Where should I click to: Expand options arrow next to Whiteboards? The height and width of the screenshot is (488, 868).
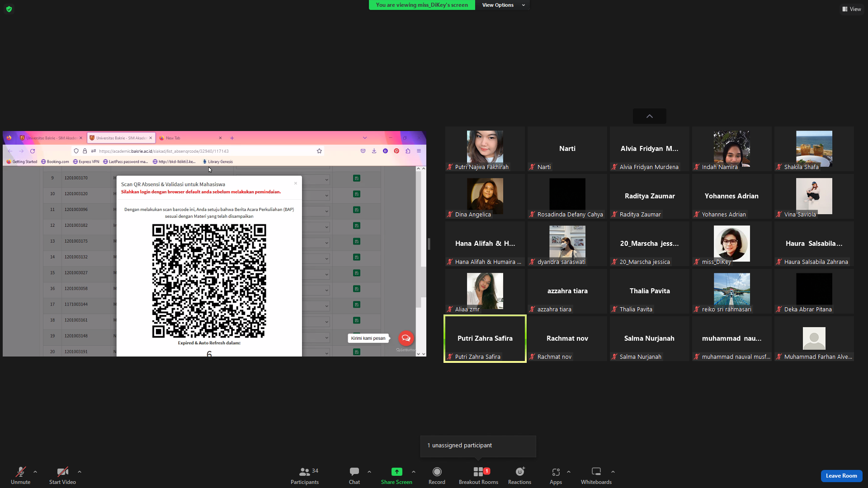pos(613,472)
